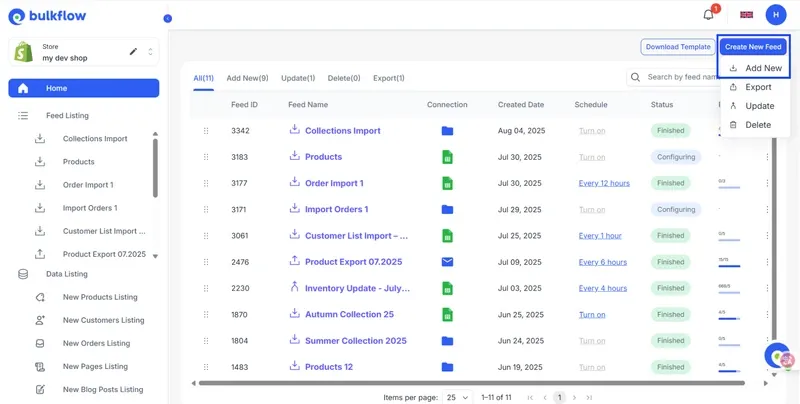
Task: Switch to the All(11) tab
Action: pos(204,79)
